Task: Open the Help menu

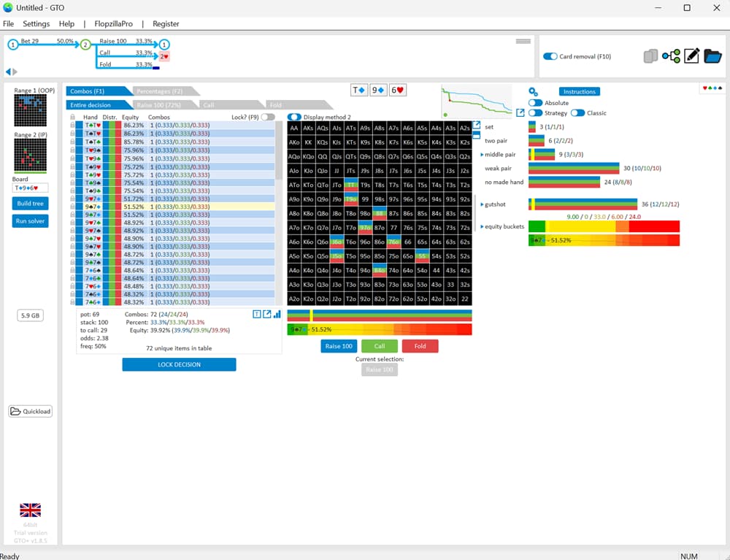Action: tap(66, 24)
